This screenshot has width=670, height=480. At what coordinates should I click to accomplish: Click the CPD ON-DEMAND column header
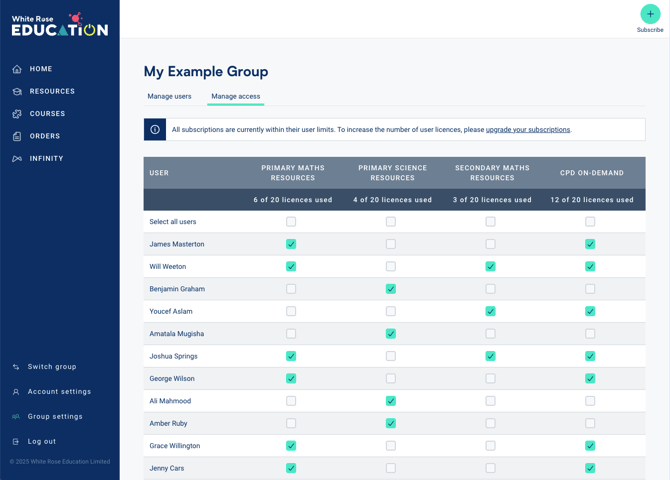pos(592,173)
